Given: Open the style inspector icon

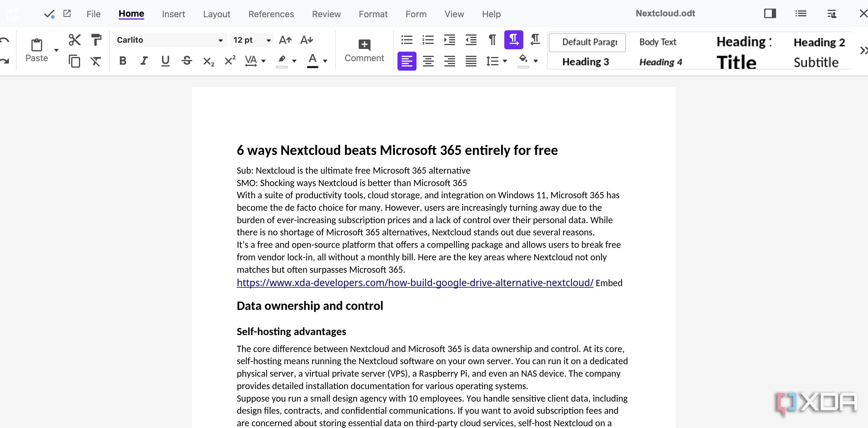Looking at the screenshot, I should pyautogui.click(x=832, y=14).
